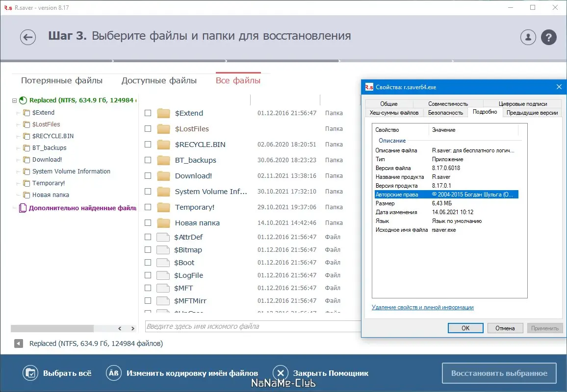This screenshot has height=392, width=567.
Task: Click the $Bitmap file icon
Action: point(163,249)
